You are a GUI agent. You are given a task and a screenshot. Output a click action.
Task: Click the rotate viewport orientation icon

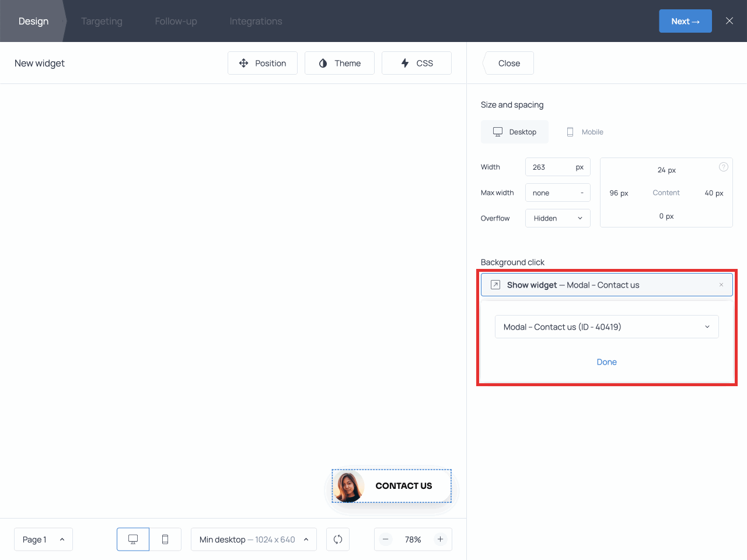pos(338,540)
